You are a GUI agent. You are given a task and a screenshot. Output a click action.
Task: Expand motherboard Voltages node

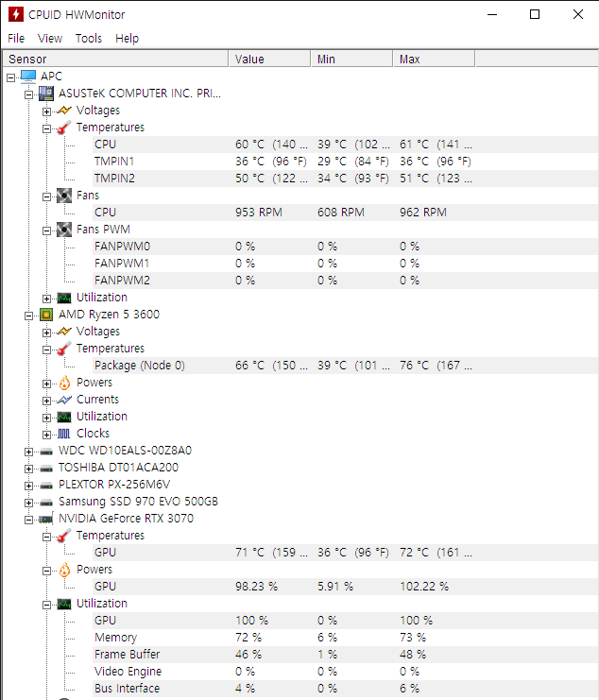[x=46, y=111]
